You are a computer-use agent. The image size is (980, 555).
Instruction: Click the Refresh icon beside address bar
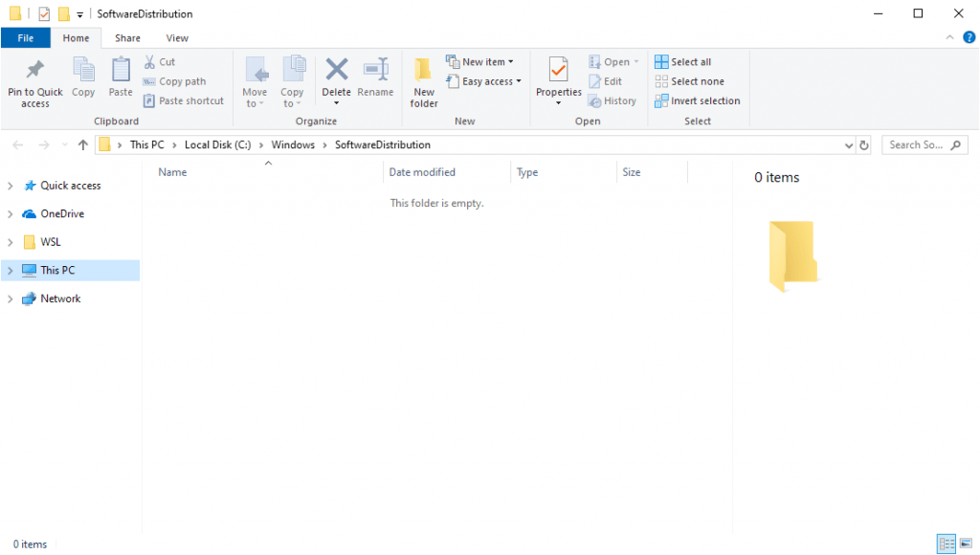pyautogui.click(x=864, y=145)
